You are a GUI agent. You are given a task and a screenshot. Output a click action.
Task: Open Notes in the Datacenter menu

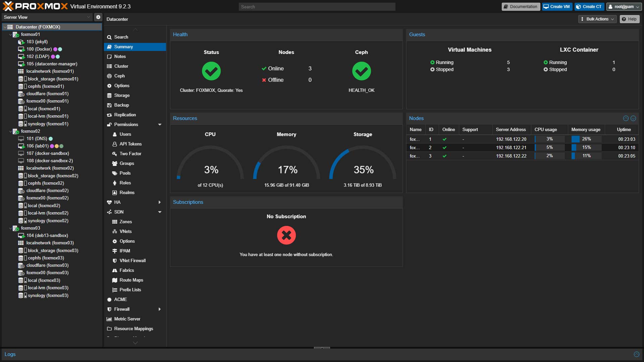[135, 57]
